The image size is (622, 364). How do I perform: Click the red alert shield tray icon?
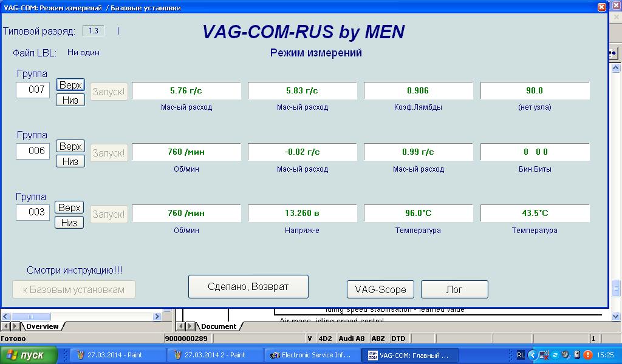[588, 355]
